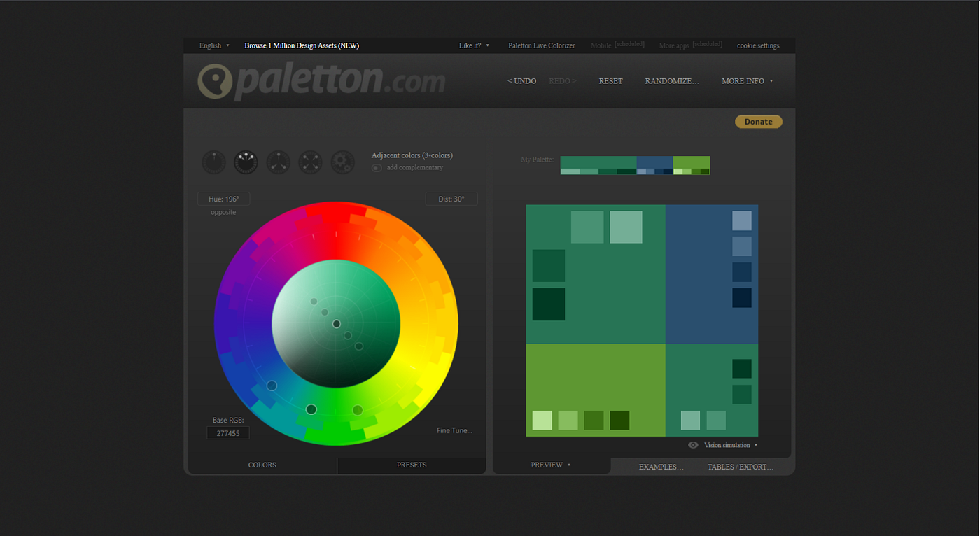Open the EXAMPLES tab
Image resolution: width=980 pixels, height=536 pixels.
[661, 467]
